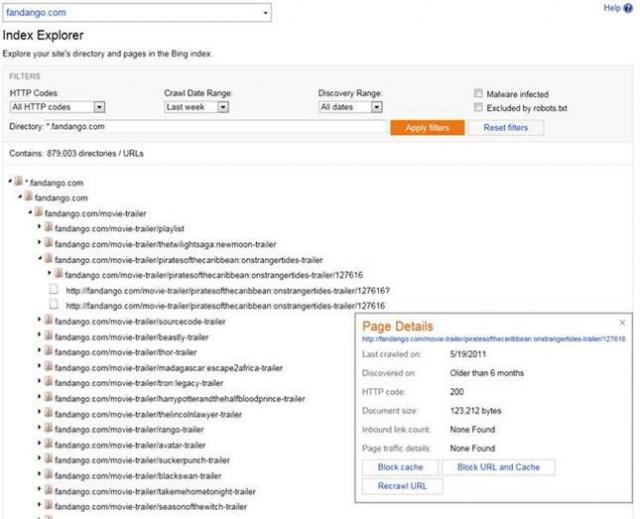Screen dimensions: 640x519
Task: Click page icon of URL ending 127616?
Action: [53, 289]
